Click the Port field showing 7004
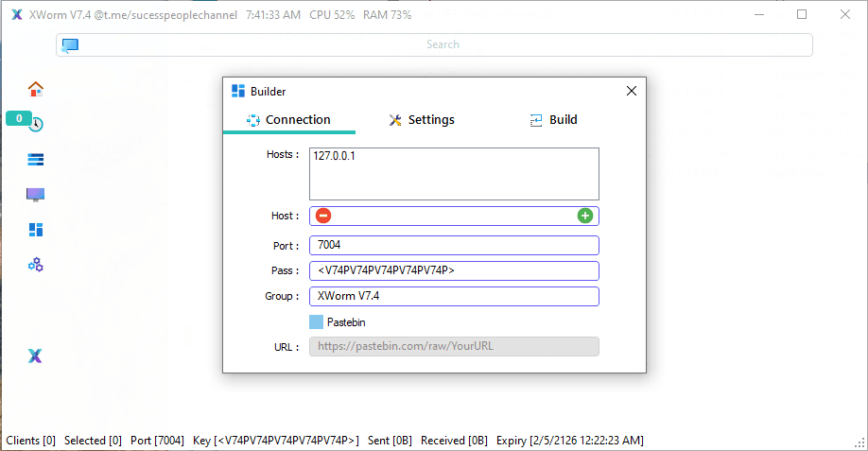This screenshot has width=868, height=451. point(454,245)
